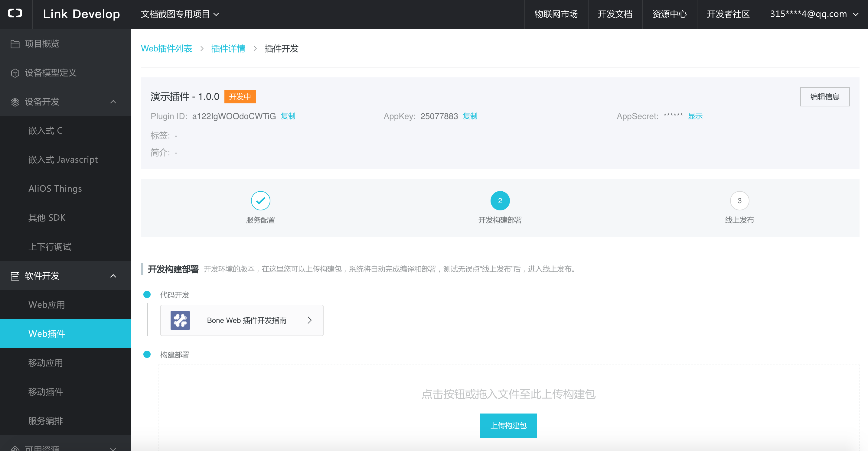868x451 pixels.
Task: Click the Bone Web plugin guide icon
Action: coord(180,320)
